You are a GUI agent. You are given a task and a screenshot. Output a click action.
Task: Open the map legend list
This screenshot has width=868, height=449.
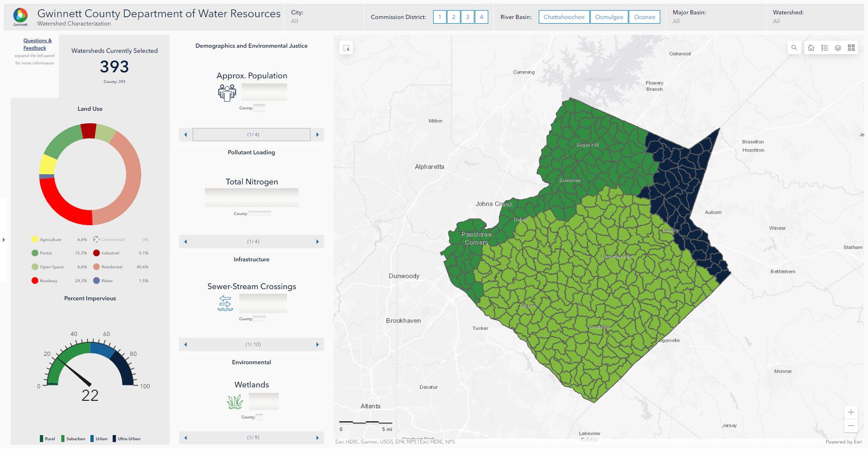pos(824,48)
